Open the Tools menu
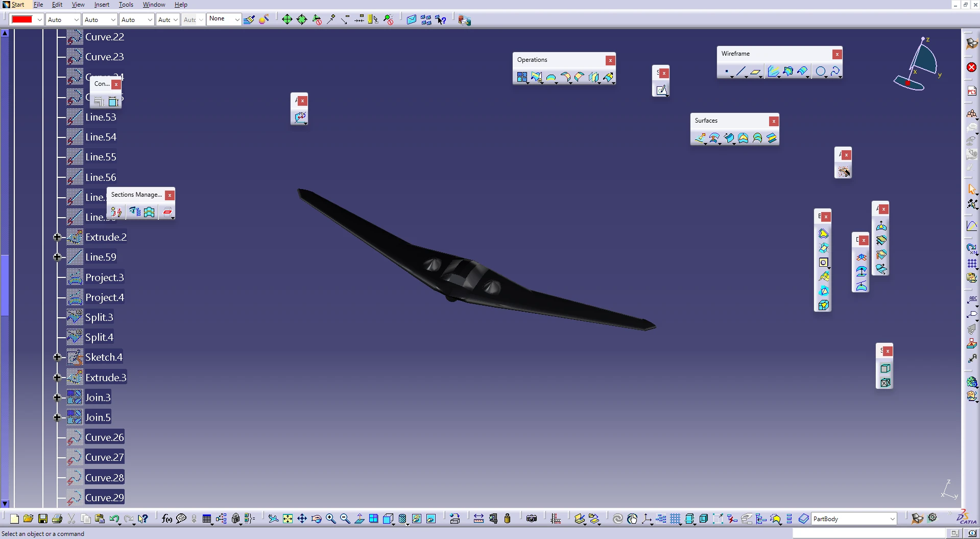Viewport: 980px width, 539px height. [126, 5]
